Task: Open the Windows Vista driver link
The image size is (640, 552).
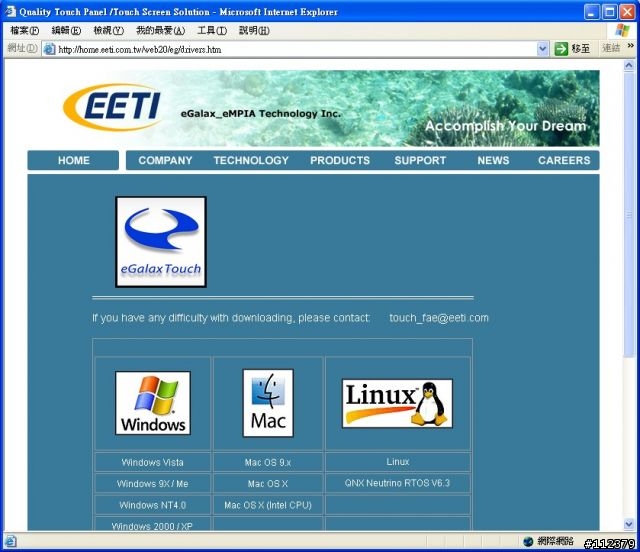Action: (x=153, y=462)
